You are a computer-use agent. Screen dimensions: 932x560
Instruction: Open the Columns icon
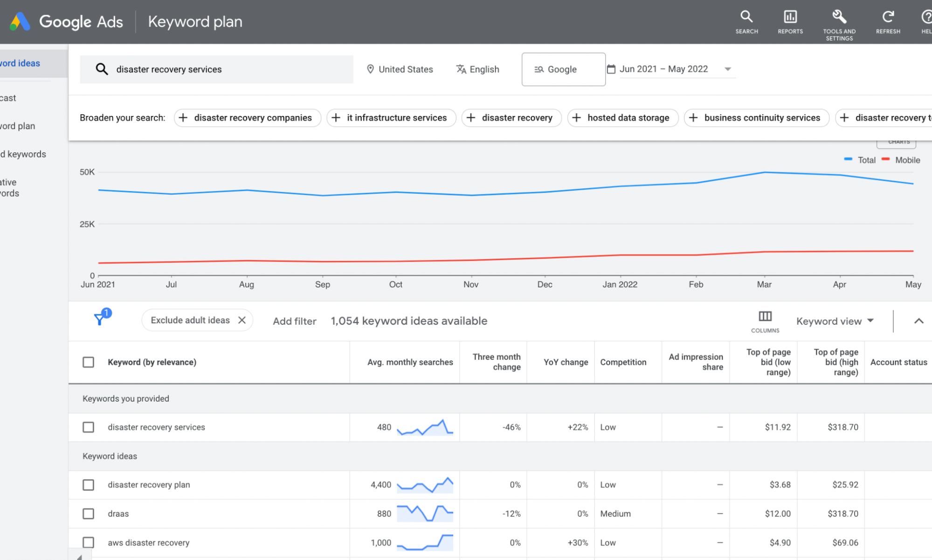pos(765,317)
